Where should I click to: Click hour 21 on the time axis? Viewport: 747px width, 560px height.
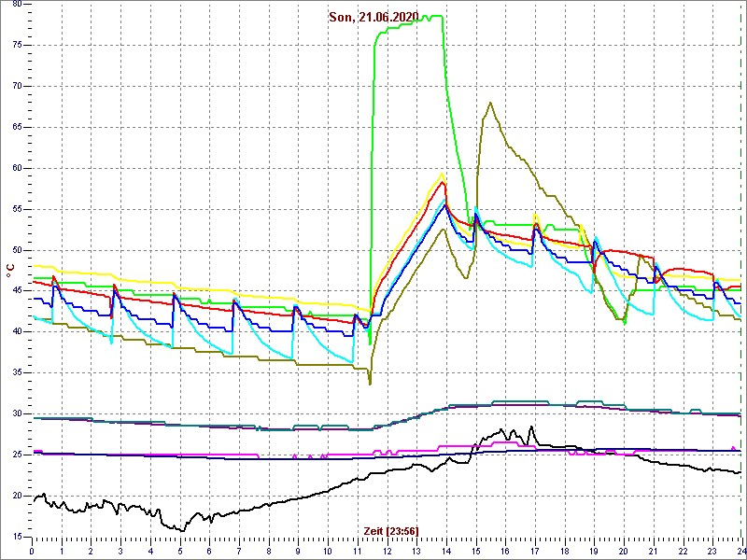(x=653, y=550)
